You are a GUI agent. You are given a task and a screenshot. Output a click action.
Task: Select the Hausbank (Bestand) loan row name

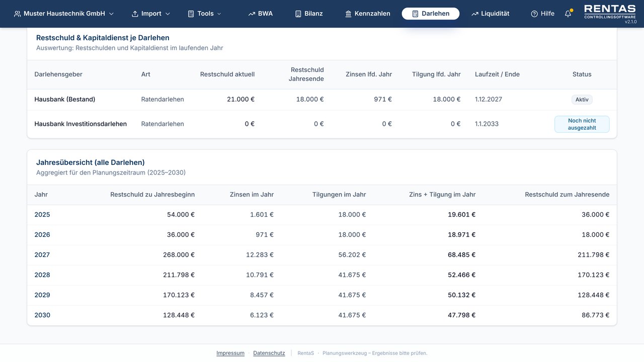point(65,100)
